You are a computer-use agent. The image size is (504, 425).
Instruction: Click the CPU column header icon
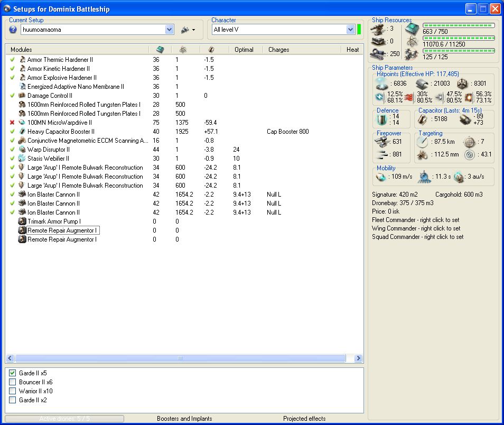click(x=160, y=50)
